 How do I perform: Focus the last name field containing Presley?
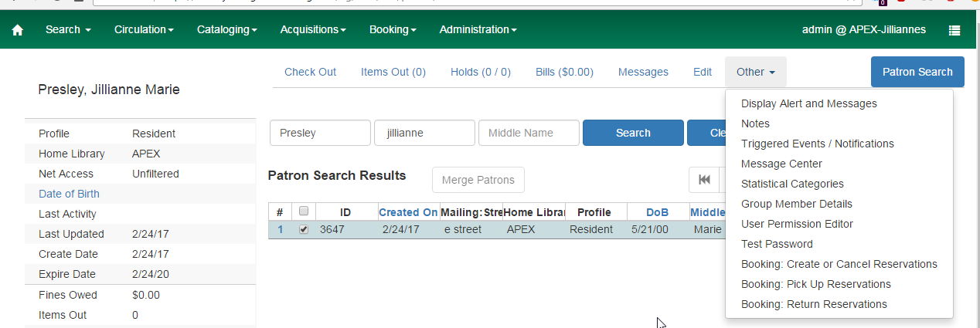[320, 133]
